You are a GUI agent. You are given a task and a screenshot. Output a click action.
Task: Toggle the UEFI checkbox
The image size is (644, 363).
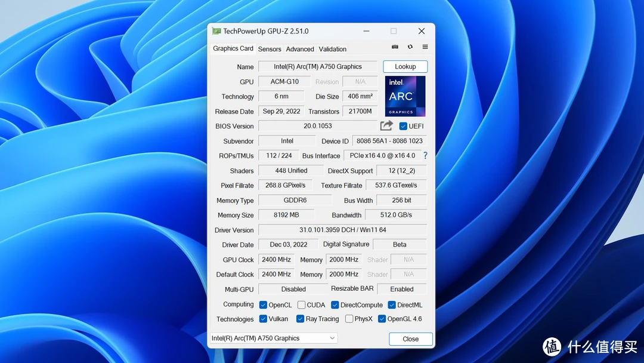403,126
